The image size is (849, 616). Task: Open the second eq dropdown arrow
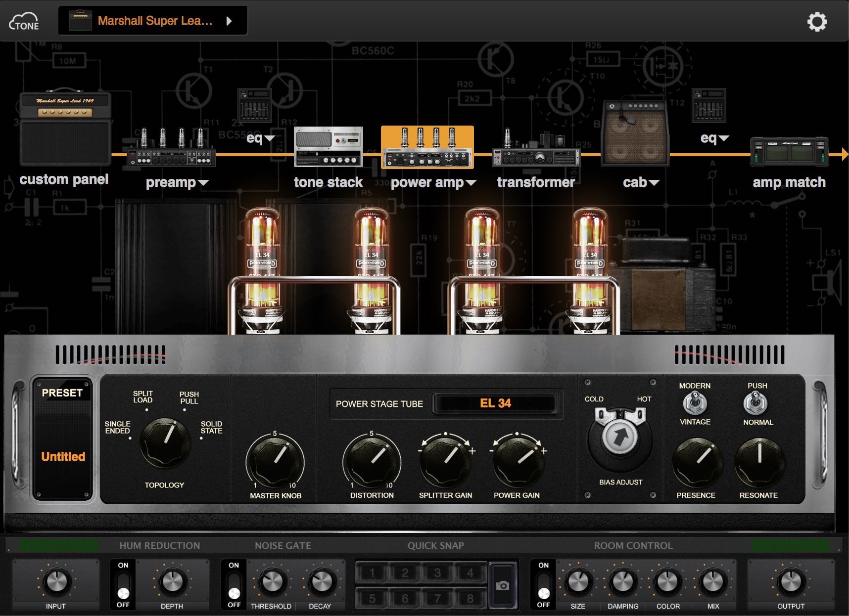724,138
